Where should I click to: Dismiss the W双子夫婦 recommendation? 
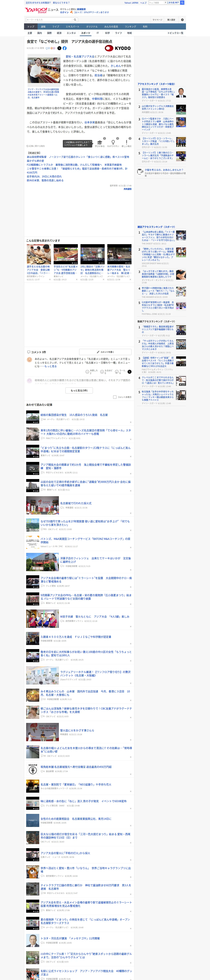click(x=130, y=626)
